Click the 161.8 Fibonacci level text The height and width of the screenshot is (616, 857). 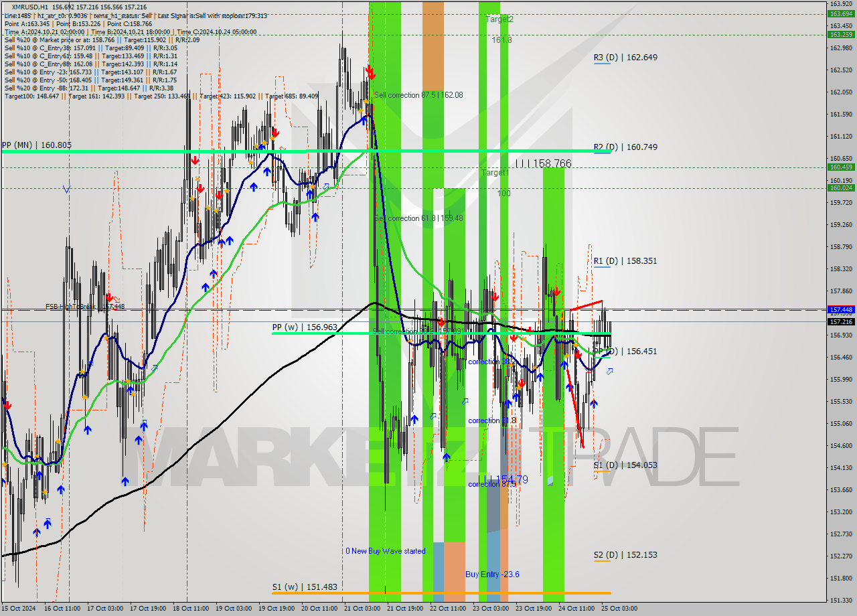point(501,40)
